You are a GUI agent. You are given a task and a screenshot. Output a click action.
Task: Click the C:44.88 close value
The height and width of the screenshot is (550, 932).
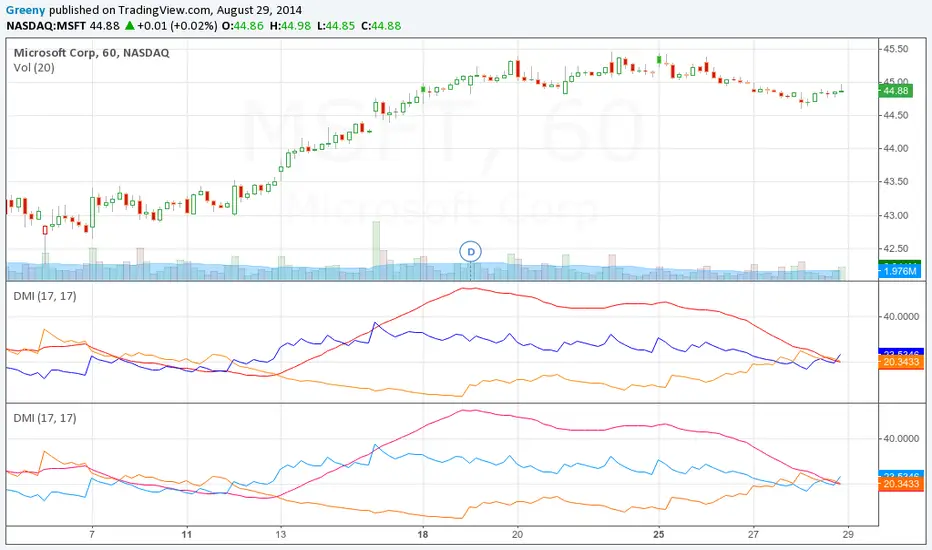click(x=381, y=26)
